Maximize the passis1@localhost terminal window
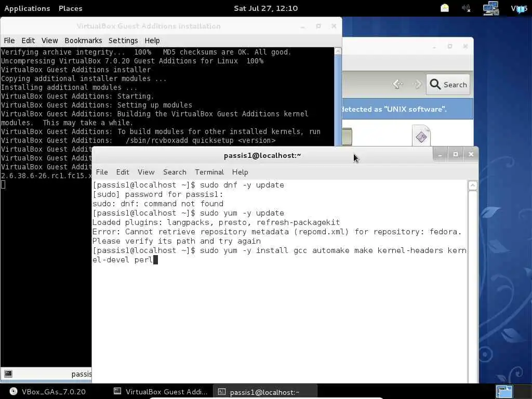This screenshot has height=399, width=532. coord(455,154)
